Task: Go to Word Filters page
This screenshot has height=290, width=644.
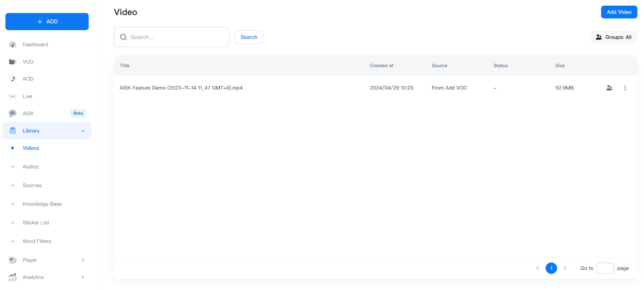Action: (37, 241)
